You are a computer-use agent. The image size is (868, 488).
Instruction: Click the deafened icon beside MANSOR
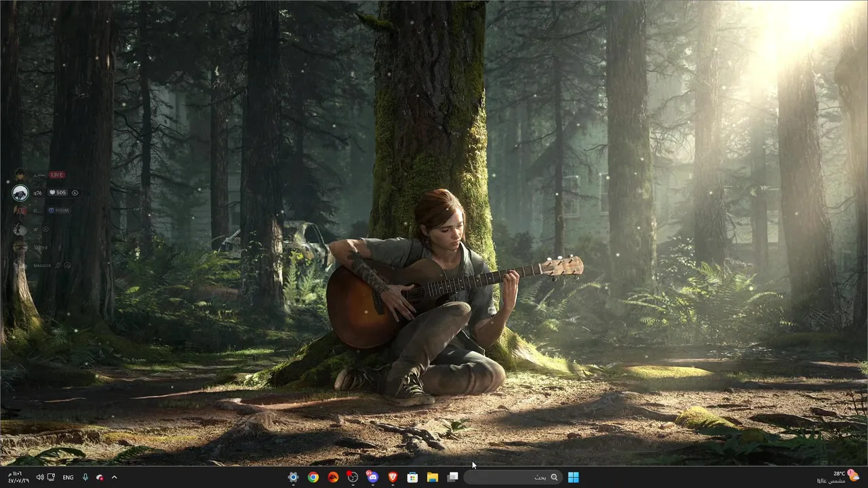[67, 265]
